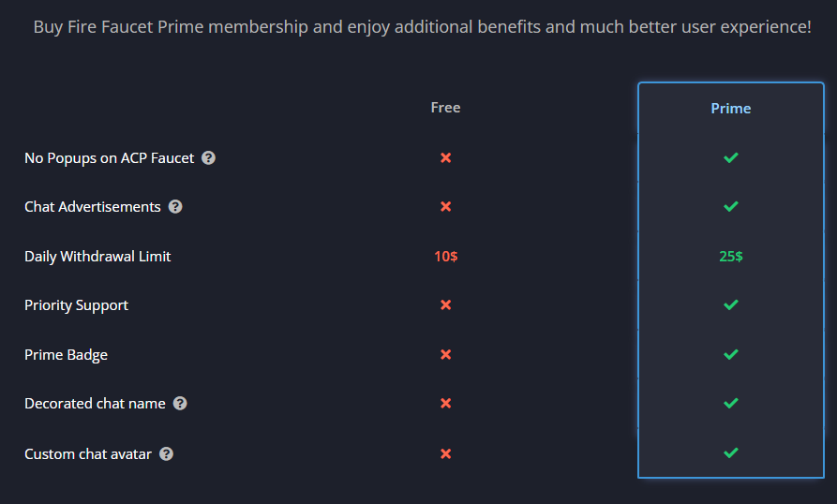The width and height of the screenshot is (837, 504).
Task: Click the 10$ Free withdrawal limit value
Action: pos(446,257)
